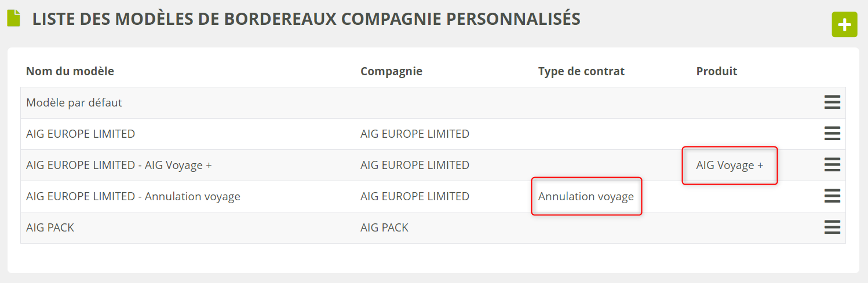Open hamburger menu for AIG EUROPE LIMITED row
The height and width of the screenshot is (283, 868).
point(832,134)
